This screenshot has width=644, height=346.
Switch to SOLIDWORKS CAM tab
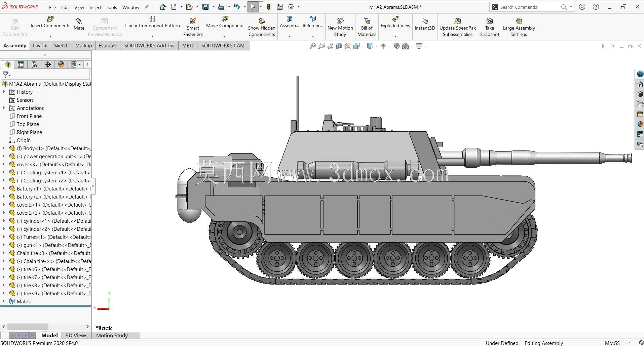click(223, 46)
